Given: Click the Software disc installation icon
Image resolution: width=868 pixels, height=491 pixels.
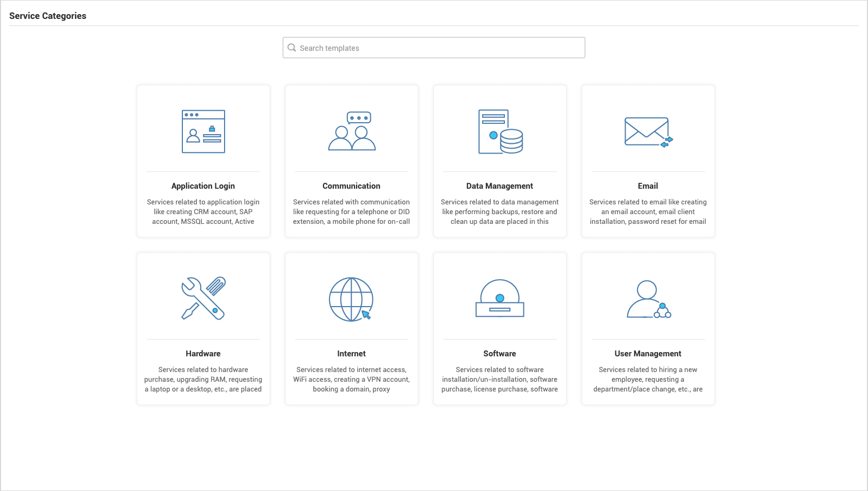Looking at the screenshot, I should point(499,299).
